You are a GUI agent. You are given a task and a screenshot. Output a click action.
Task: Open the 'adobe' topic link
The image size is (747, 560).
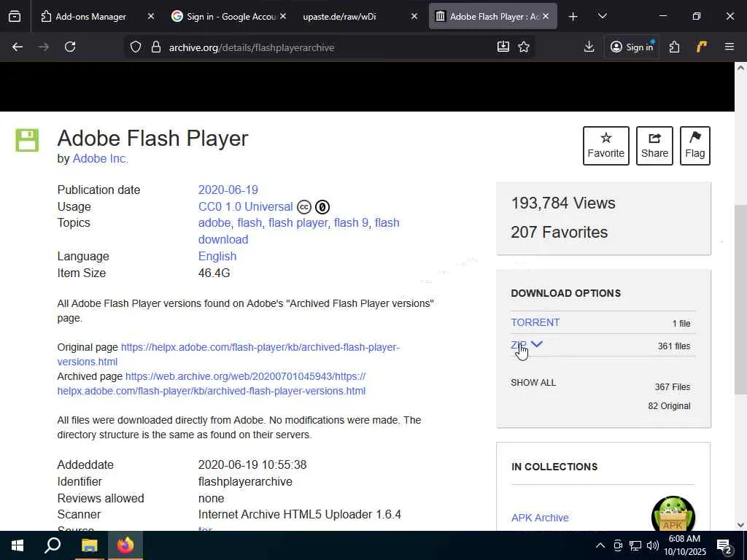214,223
